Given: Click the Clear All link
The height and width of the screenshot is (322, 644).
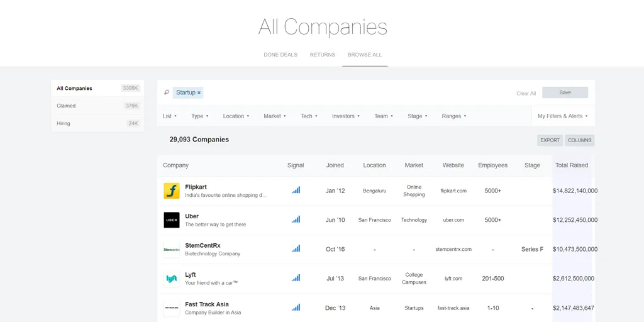Looking at the screenshot, I should pyautogui.click(x=526, y=93).
